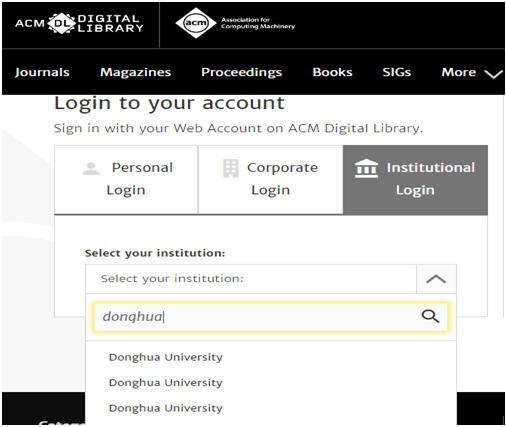Screen dimensions: 506x427
Task: Open the SIGs navigation item
Action: (397, 72)
